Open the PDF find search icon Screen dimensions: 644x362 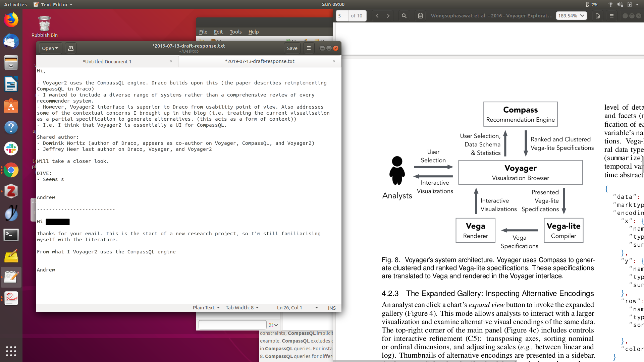(x=404, y=16)
